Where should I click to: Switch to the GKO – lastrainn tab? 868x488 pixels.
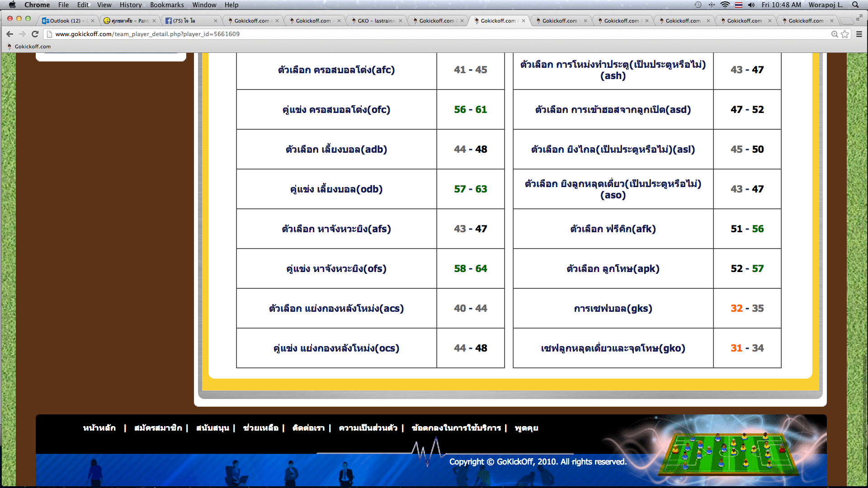[376, 21]
